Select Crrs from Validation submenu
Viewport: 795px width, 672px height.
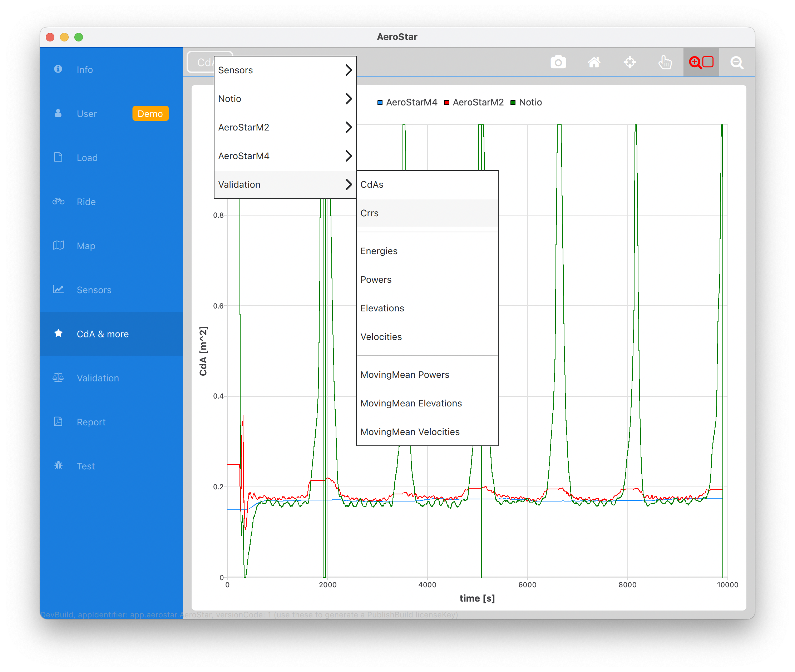[370, 213]
